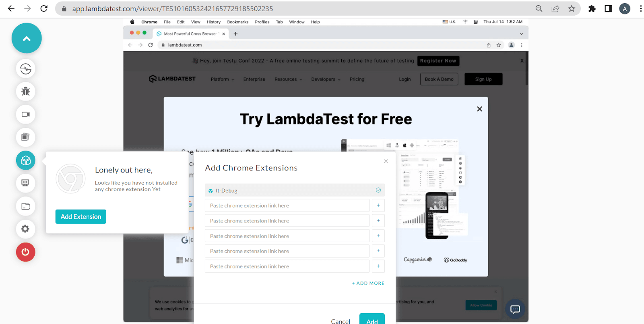
Task: Expand the Developers menu dropdown
Action: coord(326,79)
